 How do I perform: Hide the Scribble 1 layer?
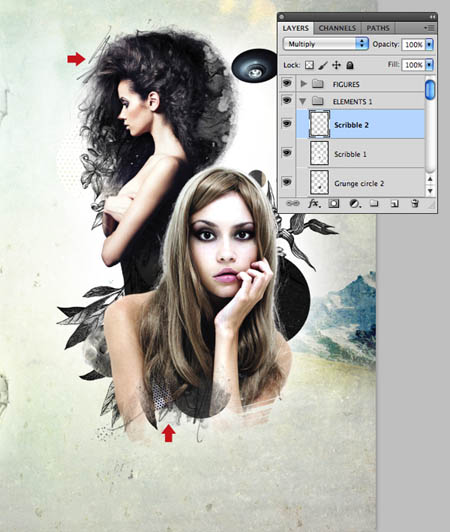287,153
